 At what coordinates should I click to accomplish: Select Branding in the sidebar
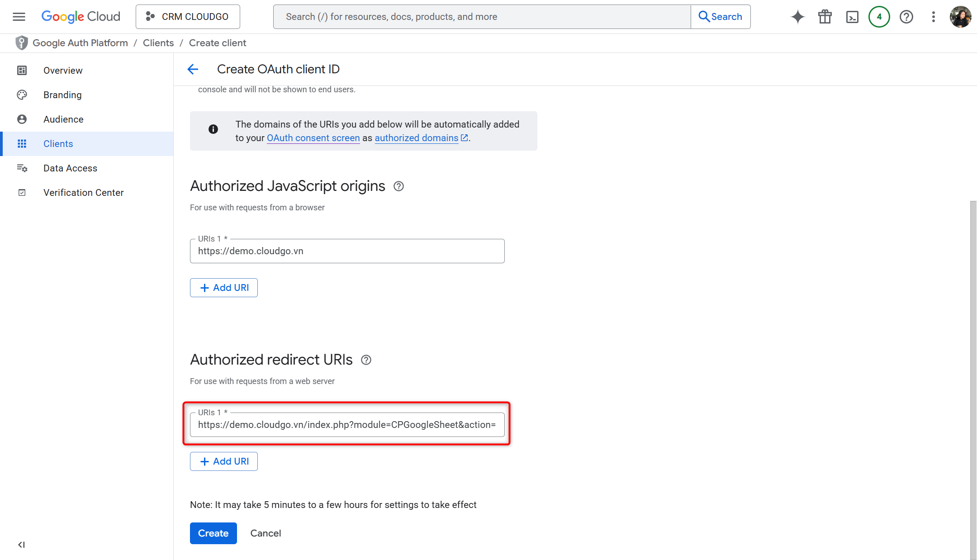point(62,95)
